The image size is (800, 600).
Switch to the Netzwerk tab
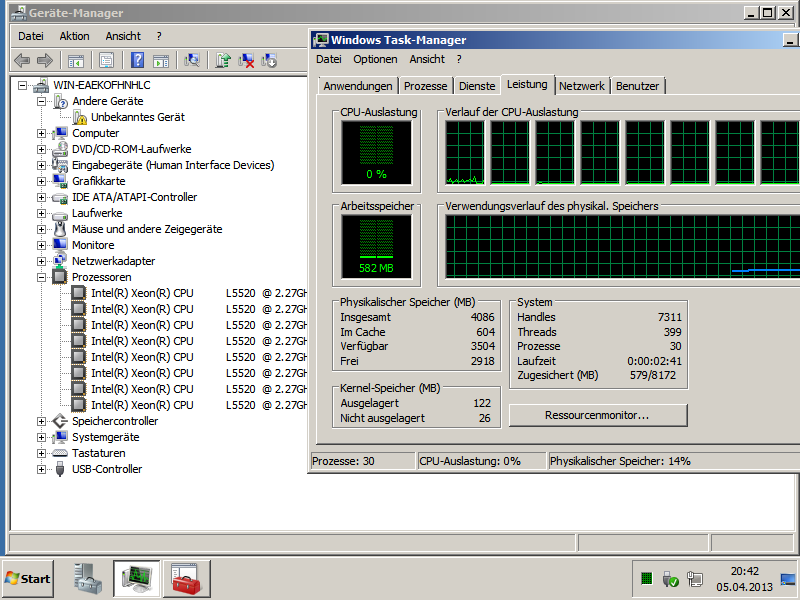[x=581, y=86]
